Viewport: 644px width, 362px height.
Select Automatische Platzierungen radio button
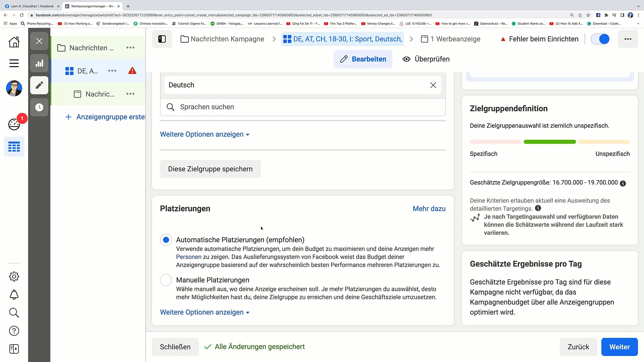click(x=166, y=240)
